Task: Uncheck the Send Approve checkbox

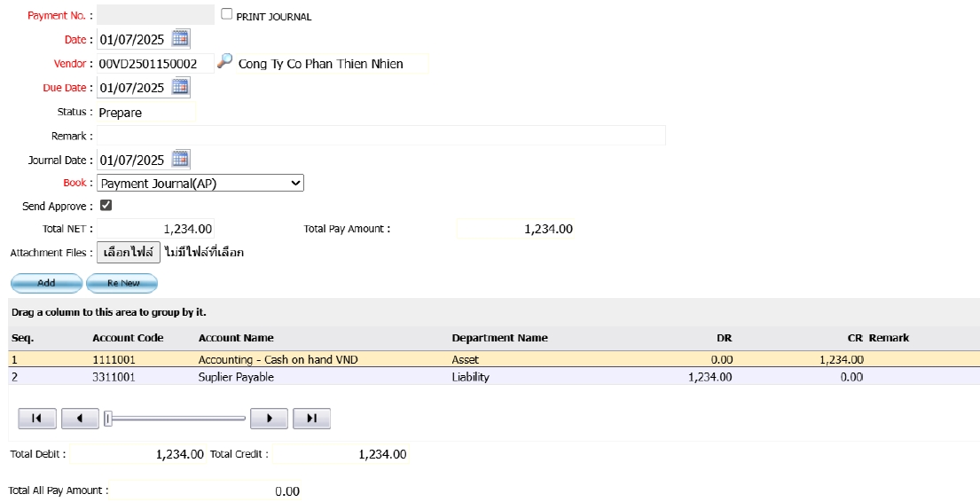Action: tap(106, 205)
